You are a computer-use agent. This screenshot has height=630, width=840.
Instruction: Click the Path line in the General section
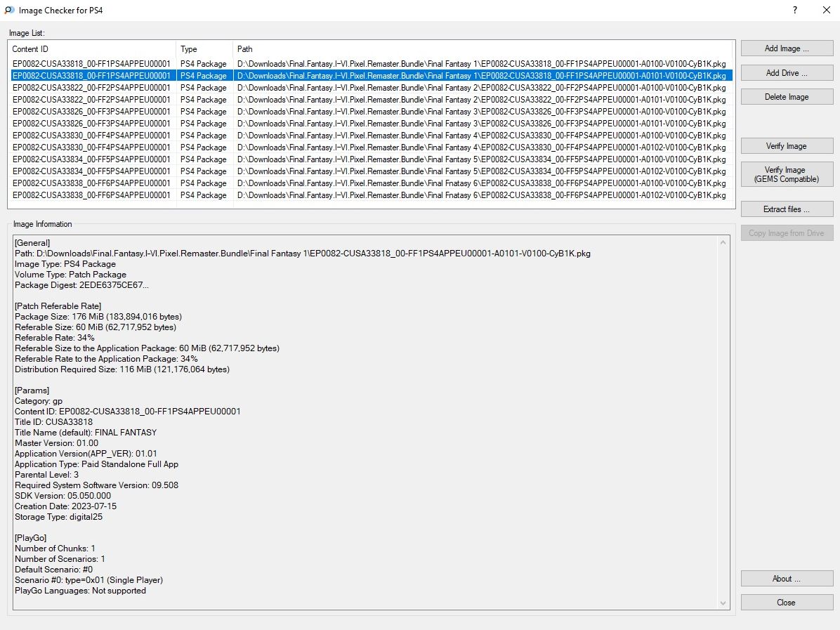pos(303,254)
